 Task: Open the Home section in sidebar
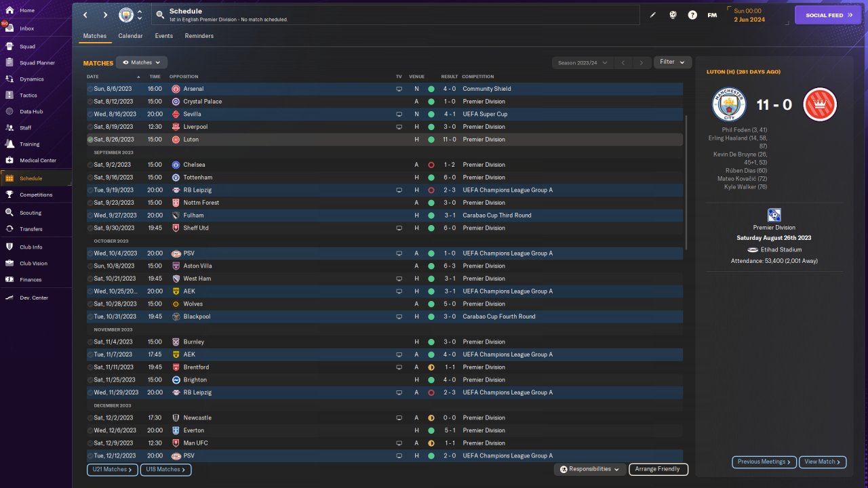35,11
